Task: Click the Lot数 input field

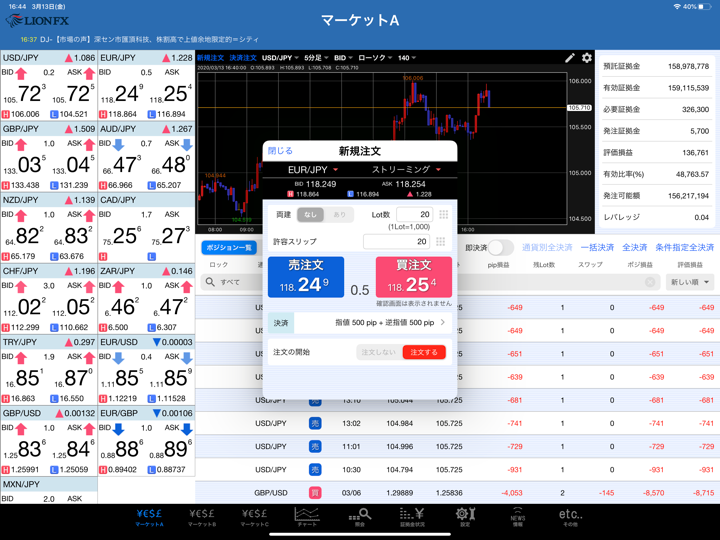Action: (413, 215)
